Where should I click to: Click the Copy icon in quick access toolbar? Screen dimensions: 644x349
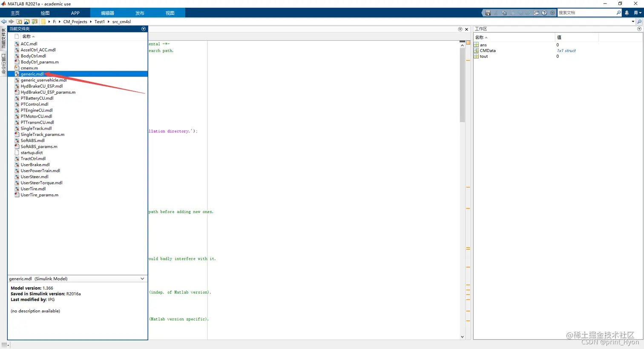(x=504, y=13)
